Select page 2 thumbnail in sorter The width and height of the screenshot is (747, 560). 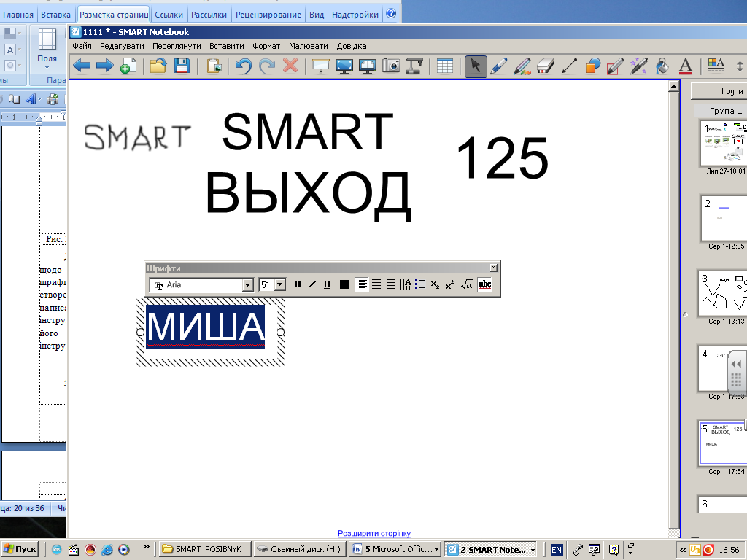[x=724, y=219]
